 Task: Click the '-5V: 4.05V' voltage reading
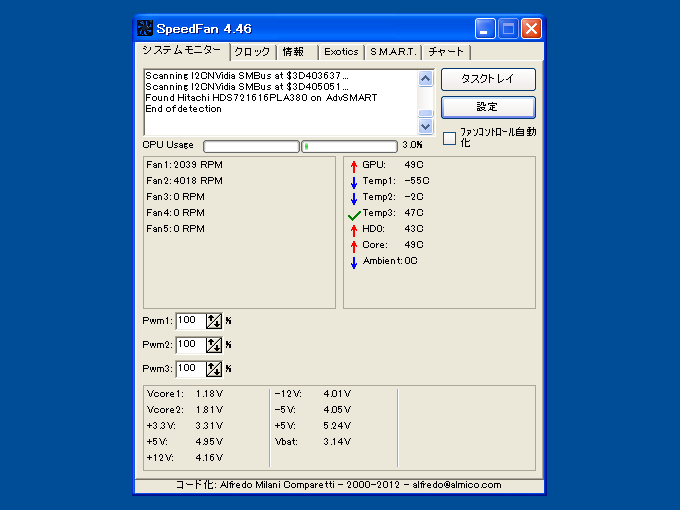[313, 410]
